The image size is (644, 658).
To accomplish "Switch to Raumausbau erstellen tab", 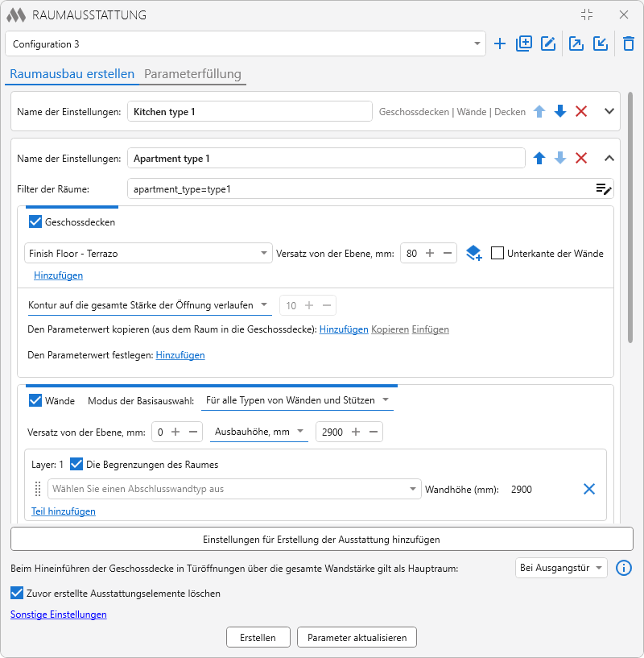I will 72,74.
